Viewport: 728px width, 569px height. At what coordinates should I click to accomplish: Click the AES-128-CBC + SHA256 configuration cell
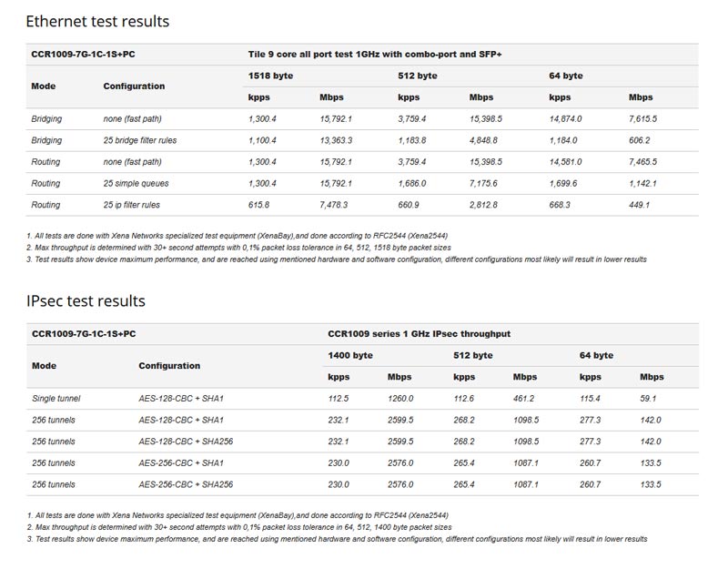tap(186, 442)
